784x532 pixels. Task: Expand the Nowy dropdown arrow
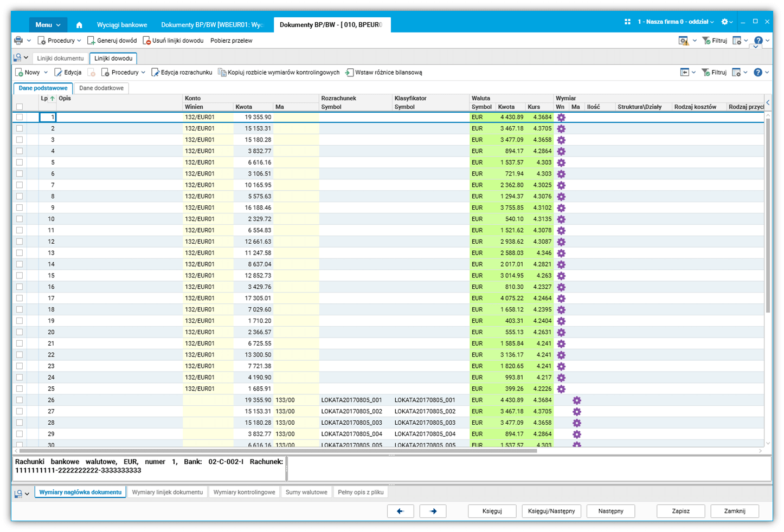pos(46,73)
